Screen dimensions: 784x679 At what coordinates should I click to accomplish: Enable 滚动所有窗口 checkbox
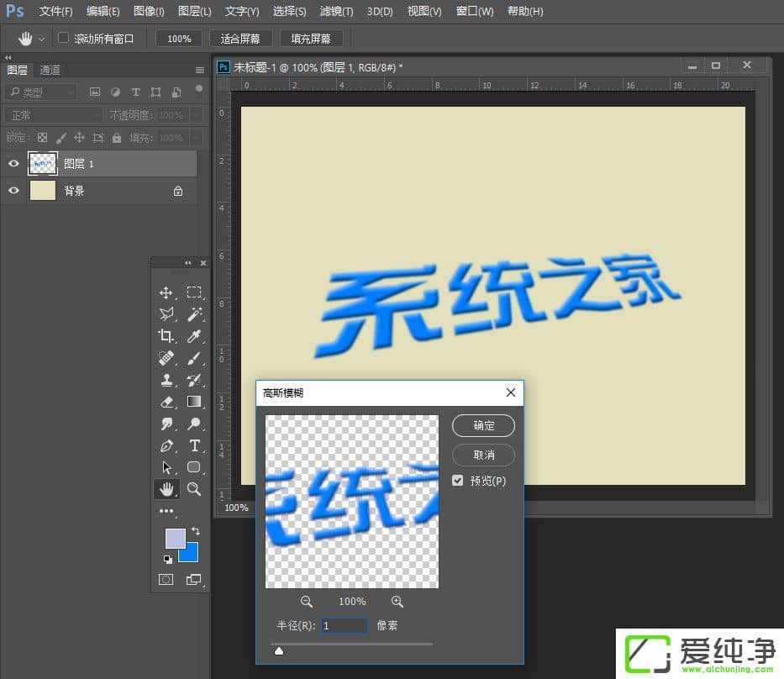[x=64, y=38]
